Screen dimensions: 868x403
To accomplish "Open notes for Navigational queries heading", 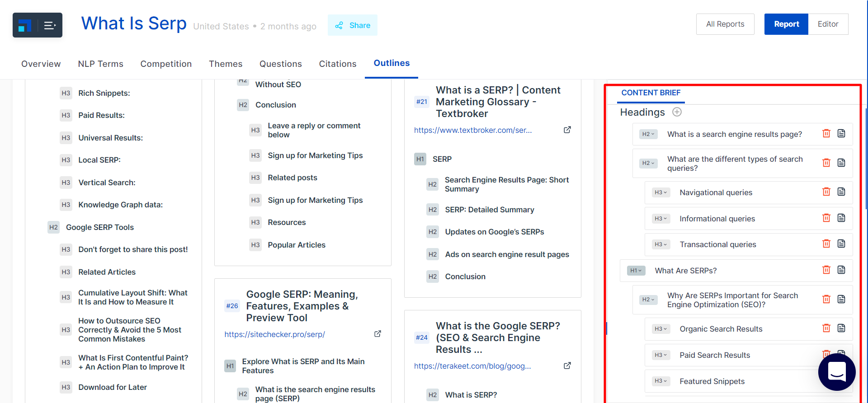I will 841,192.
